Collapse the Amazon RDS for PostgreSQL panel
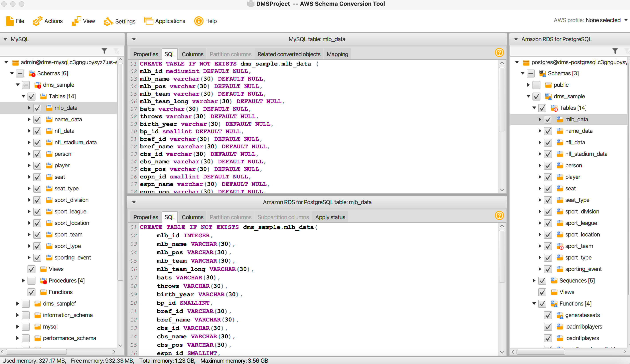Image resolution: width=630 pixels, height=364 pixels. click(x=516, y=39)
